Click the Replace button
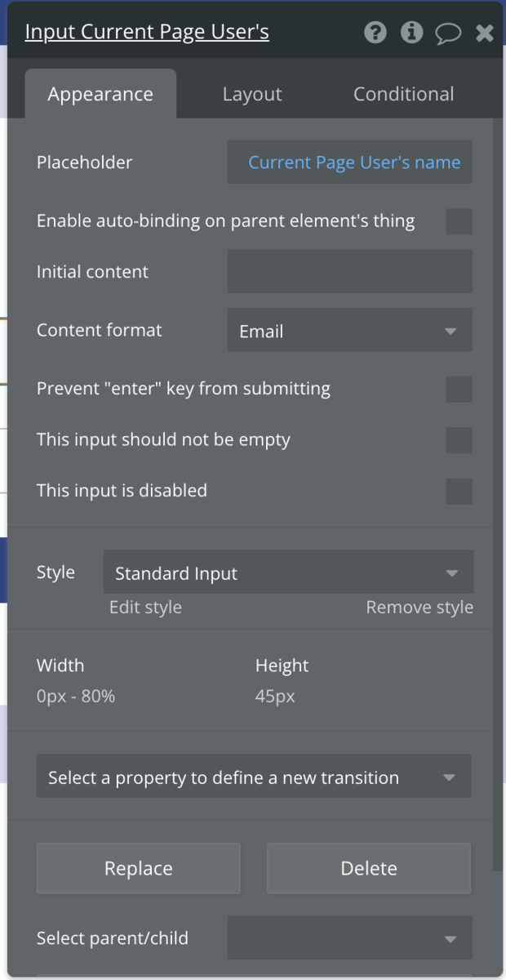 pos(139,868)
